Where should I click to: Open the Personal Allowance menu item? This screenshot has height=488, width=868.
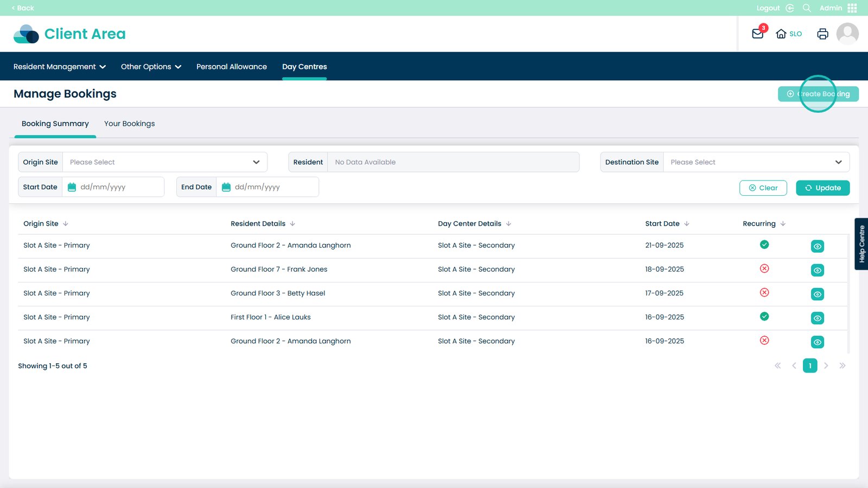click(232, 67)
